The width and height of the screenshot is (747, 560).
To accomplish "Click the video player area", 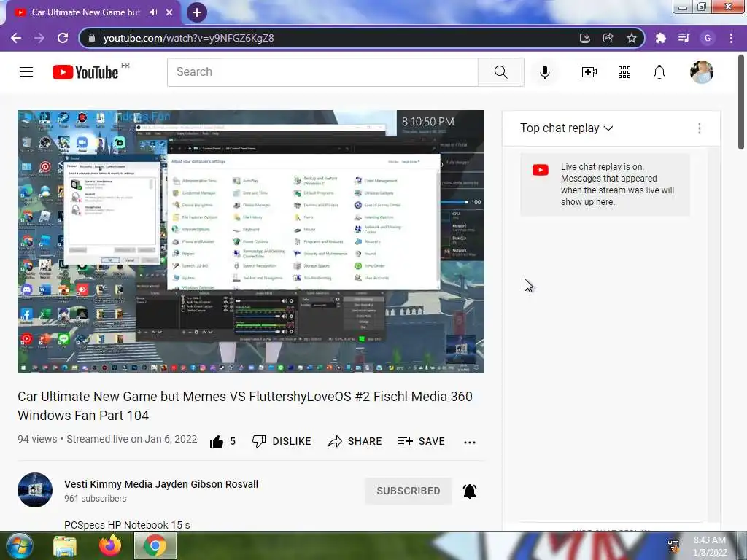I will 251,241.
